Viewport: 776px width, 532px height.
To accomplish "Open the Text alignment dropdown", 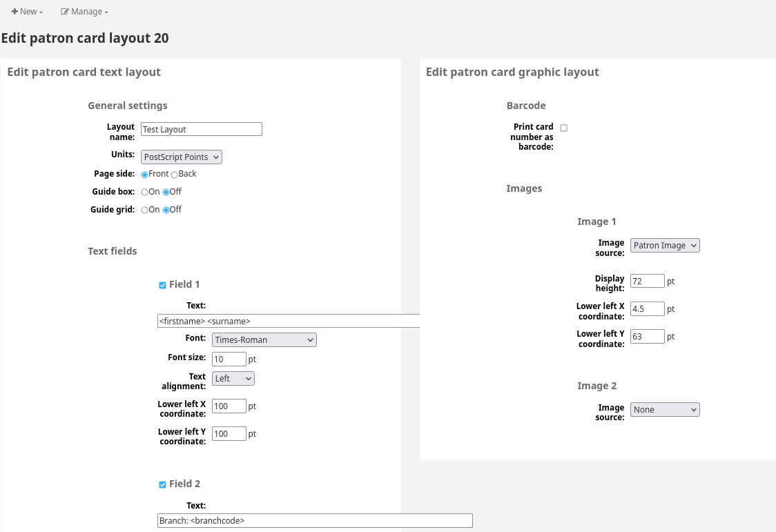I will 233,378.
